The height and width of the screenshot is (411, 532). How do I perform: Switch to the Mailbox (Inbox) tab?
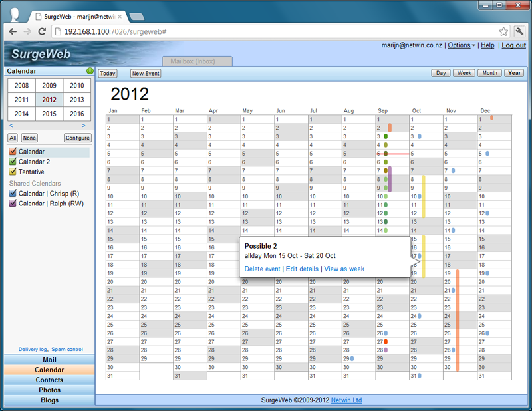197,61
